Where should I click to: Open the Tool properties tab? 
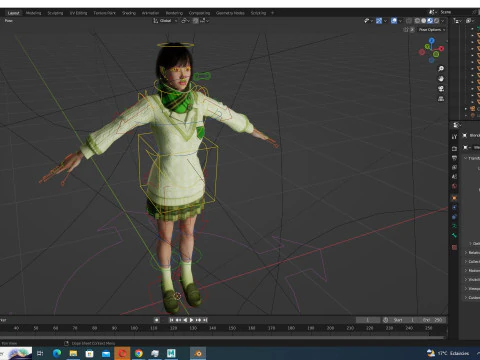tap(454, 137)
